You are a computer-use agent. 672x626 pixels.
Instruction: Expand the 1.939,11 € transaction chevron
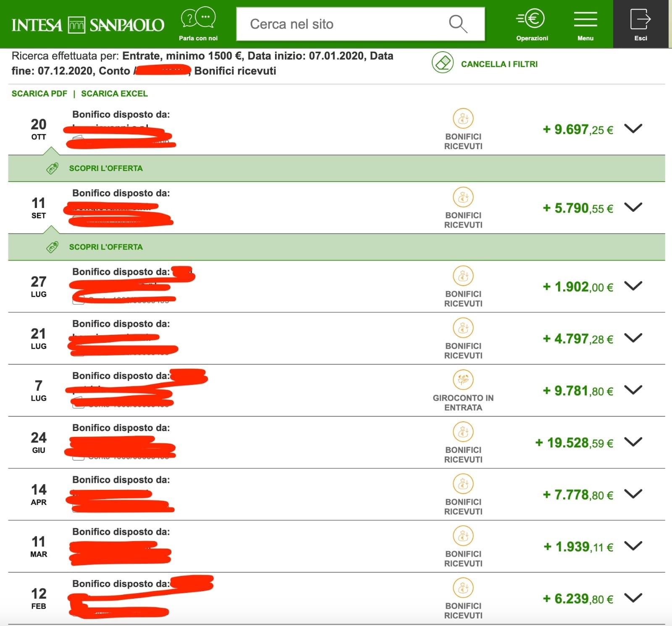pos(633,546)
